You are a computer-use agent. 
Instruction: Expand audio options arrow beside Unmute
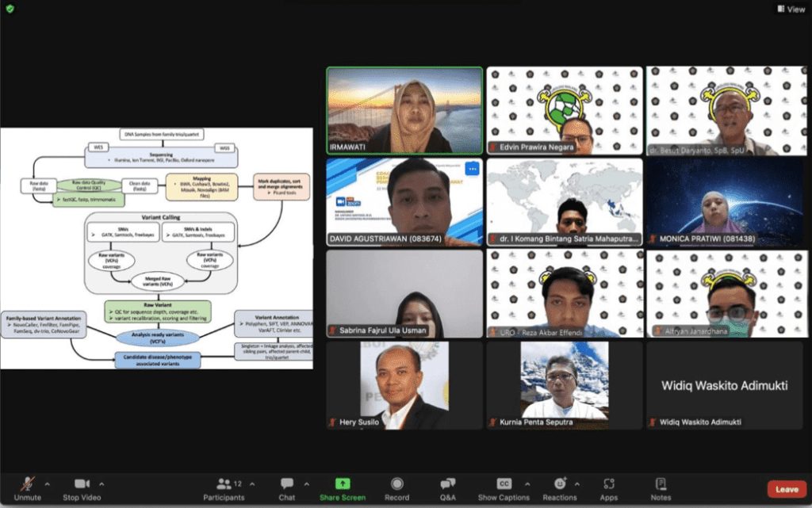(x=47, y=483)
